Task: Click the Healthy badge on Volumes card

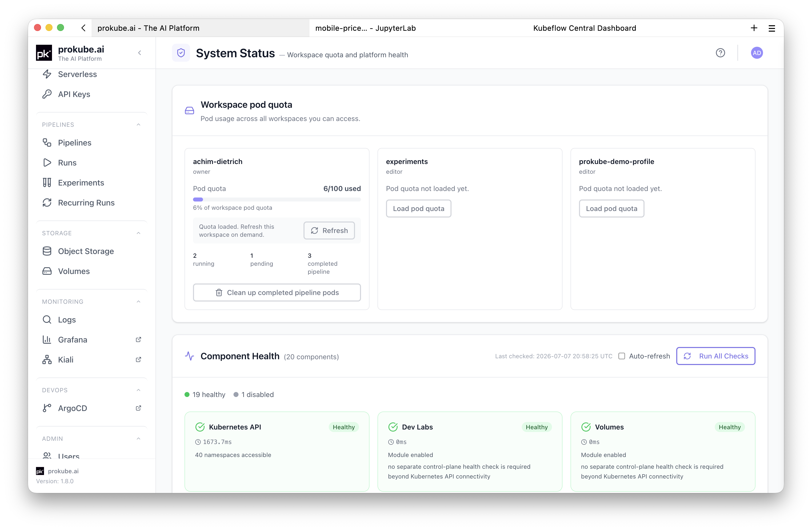Action: pyautogui.click(x=729, y=427)
